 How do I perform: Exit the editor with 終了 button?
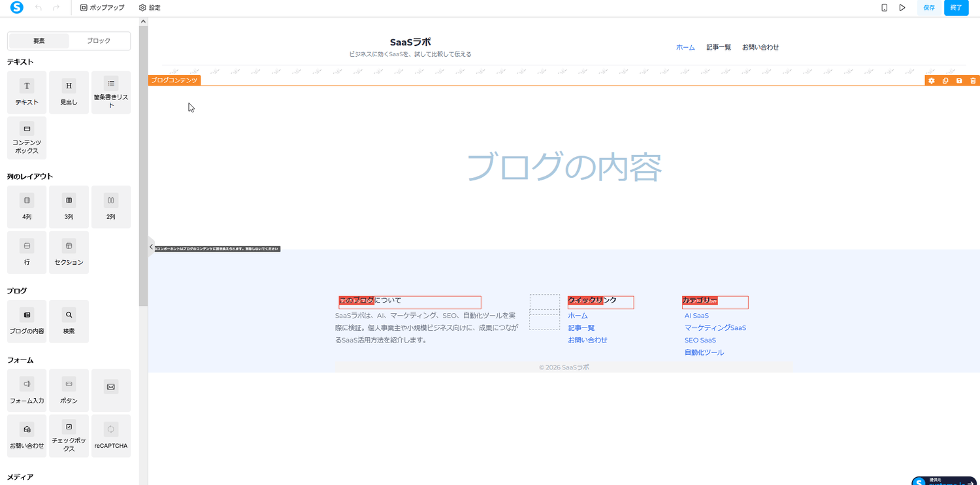tap(956, 8)
